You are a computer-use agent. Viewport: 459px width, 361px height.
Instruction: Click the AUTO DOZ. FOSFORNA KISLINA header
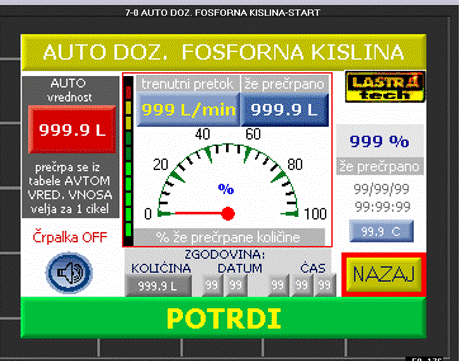(223, 52)
